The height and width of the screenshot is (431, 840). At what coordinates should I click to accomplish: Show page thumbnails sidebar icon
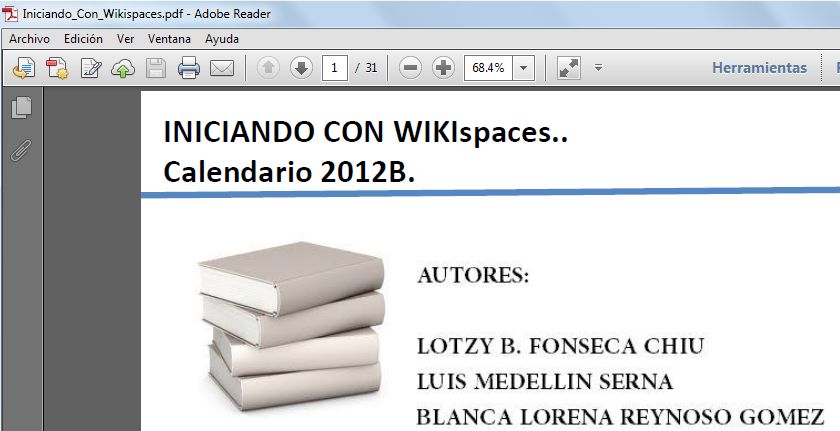(21, 108)
